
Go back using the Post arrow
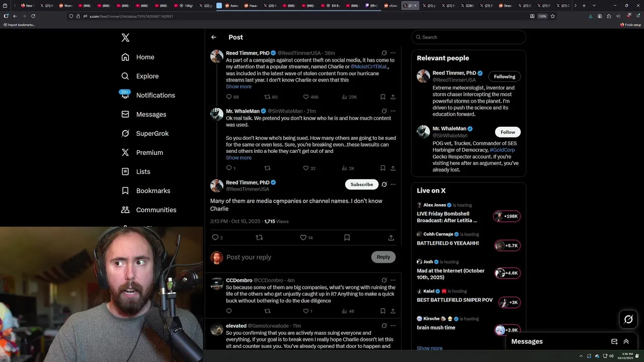point(214,37)
